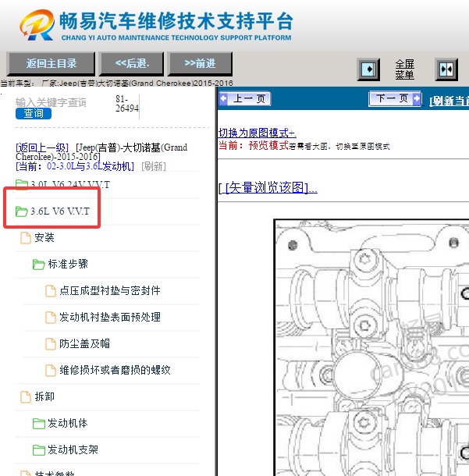Click the right arrow icon on 下一页
The width and height of the screenshot is (469, 476).
pyautogui.click(x=417, y=98)
